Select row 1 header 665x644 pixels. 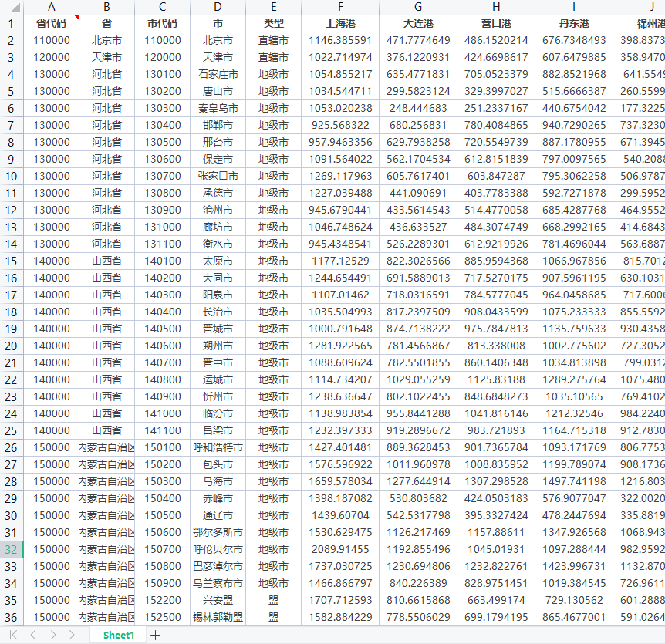(12, 23)
